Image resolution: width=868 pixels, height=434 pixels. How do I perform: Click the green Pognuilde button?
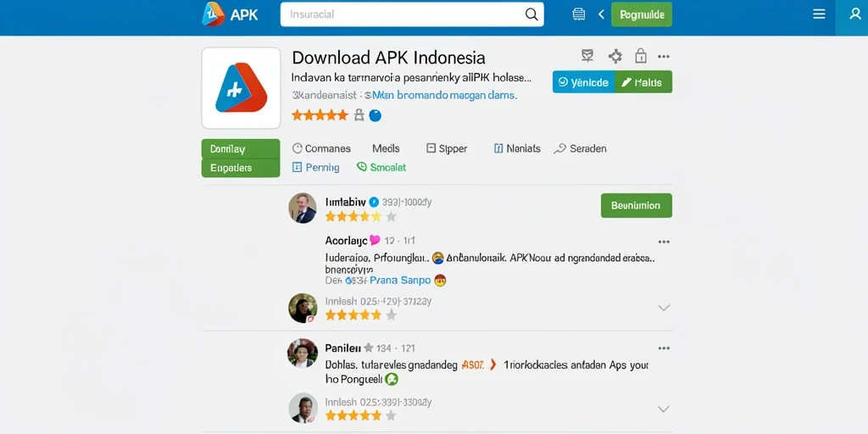[642, 14]
